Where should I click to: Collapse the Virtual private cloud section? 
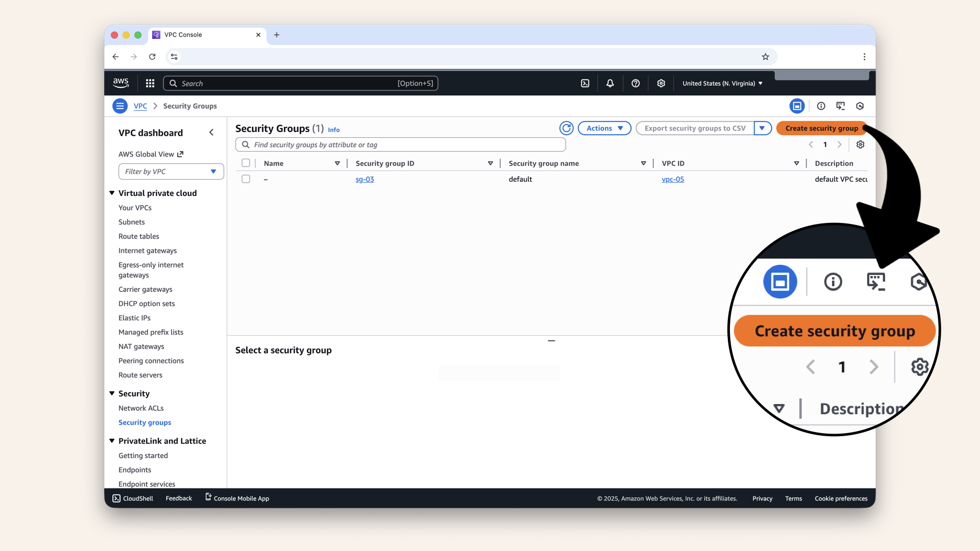(x=112, y=193)
